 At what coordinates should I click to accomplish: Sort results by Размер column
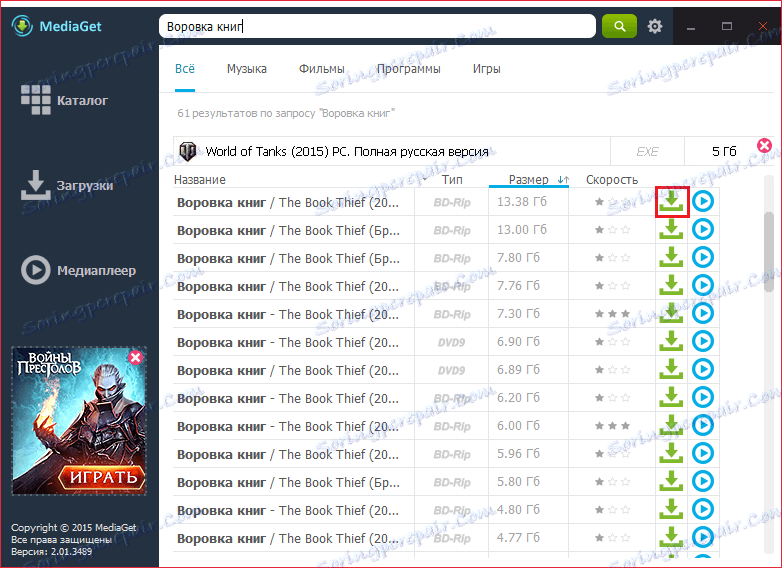click(x=529, y=180)
